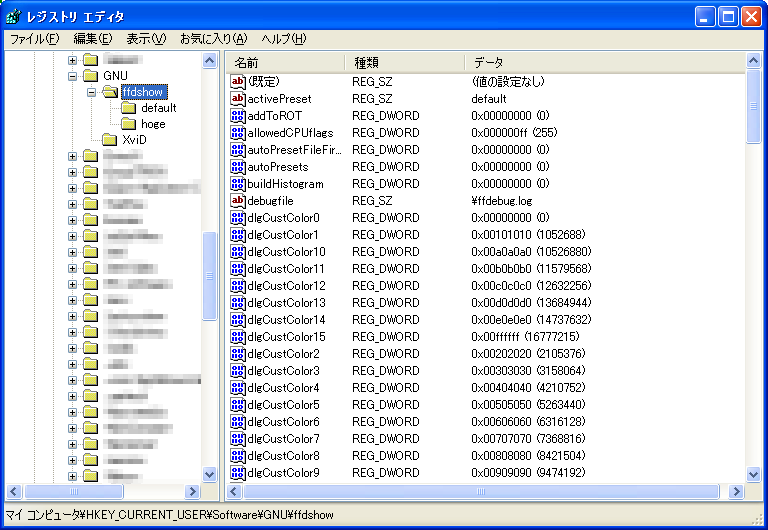This screenshot has height=530, width=768.
Task: Click the open ffdshow folder icon
Action: (x=110, y=92)
